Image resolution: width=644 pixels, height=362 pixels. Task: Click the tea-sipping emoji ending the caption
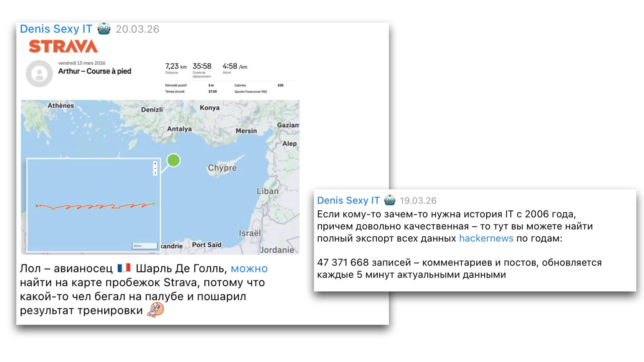(x=156, y=310)
